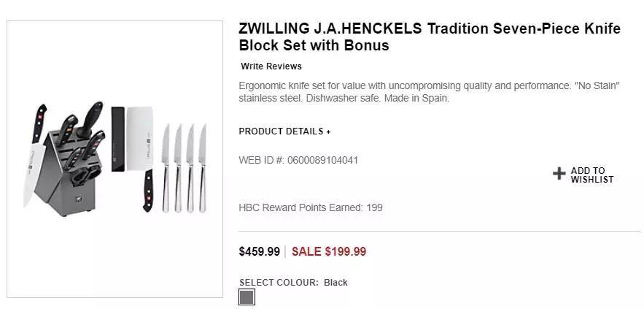Click the black cleaver sheath in the image
The height and width of the screenshot is (309, 644).
(117, 139)
